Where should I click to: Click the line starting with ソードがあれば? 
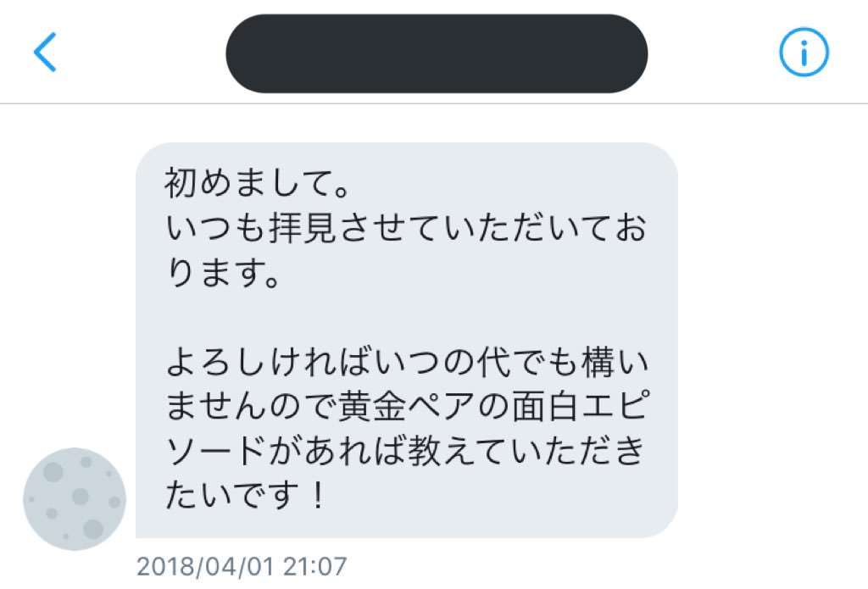click(405, 451)
